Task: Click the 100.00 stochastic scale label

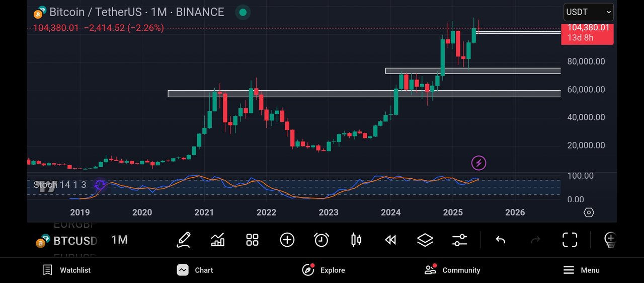Action: (580, 176)
